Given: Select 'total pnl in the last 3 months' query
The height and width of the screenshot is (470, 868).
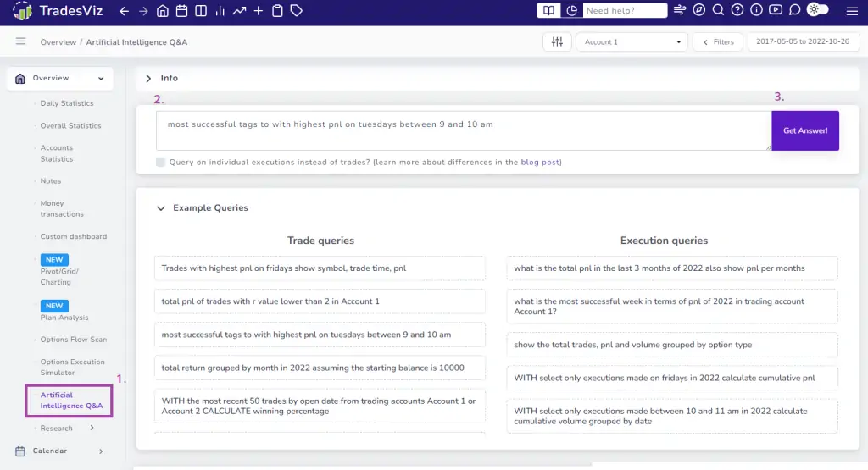Looking at the screenshot, I should (672, 268).
